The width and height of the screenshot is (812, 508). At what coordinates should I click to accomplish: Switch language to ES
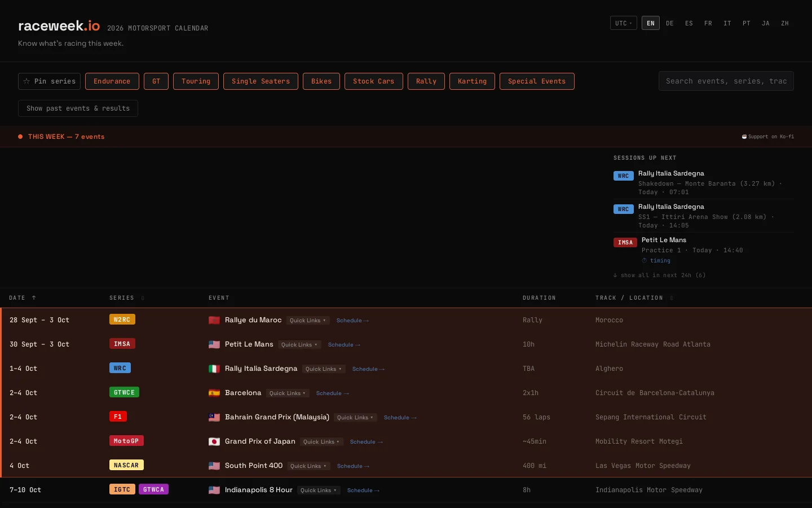click(689, 23)
